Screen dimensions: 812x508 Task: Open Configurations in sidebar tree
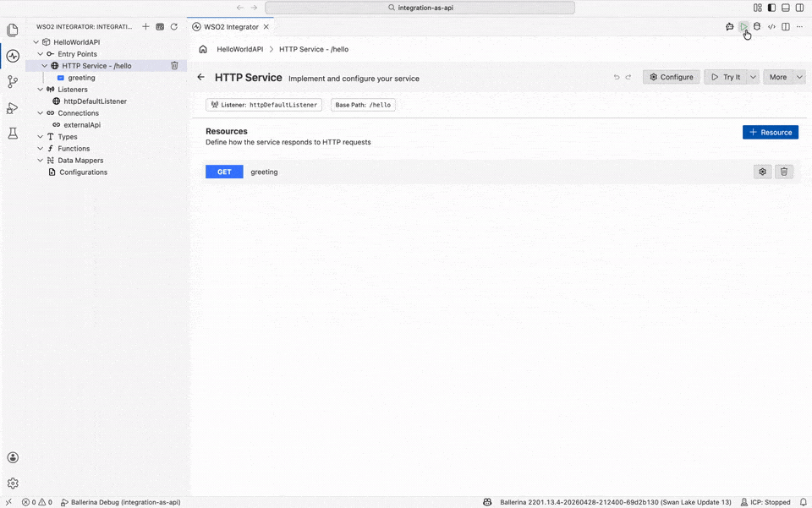tap(83, 172)
